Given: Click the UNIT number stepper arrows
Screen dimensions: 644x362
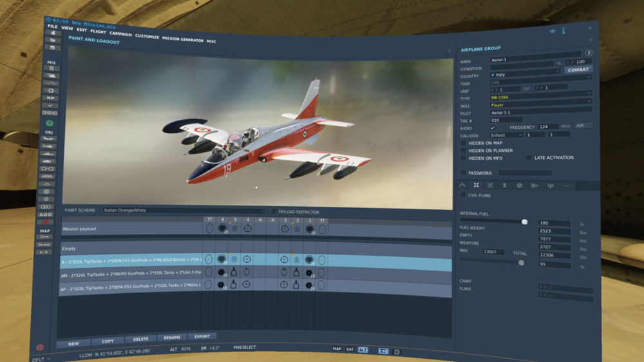Looking at the screenshot, I should click(x=495, y=90).
